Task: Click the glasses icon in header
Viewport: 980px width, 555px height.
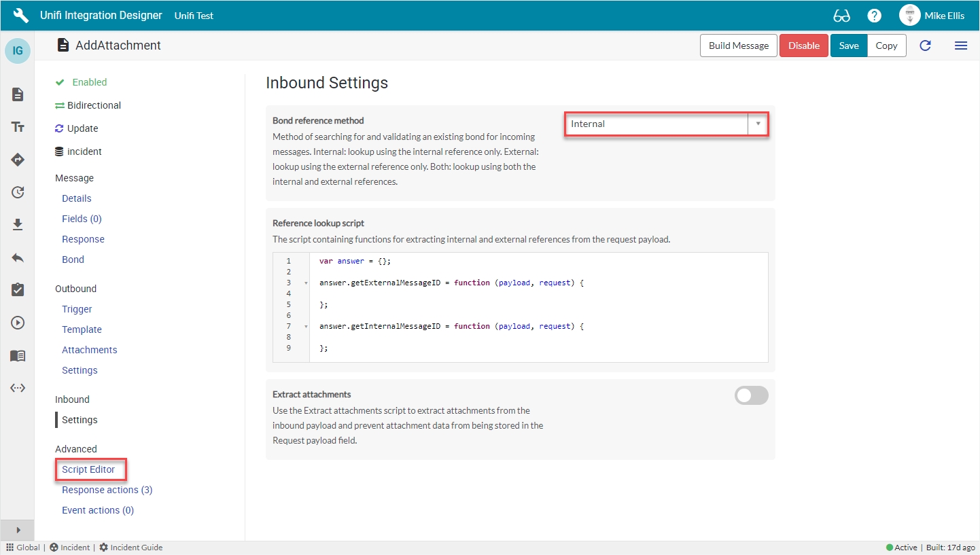Action: coord(841,16)
